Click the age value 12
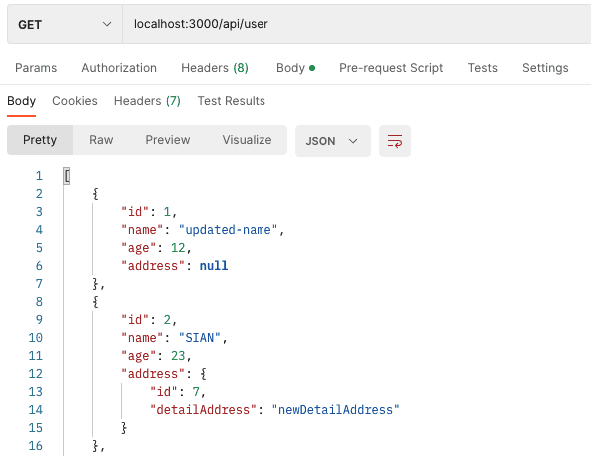This screenshot has width=591, height=456. (178, 248)
